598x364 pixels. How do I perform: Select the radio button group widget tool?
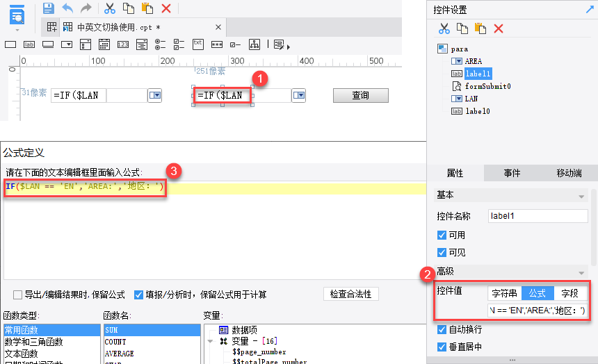click(x=160, y=44)
